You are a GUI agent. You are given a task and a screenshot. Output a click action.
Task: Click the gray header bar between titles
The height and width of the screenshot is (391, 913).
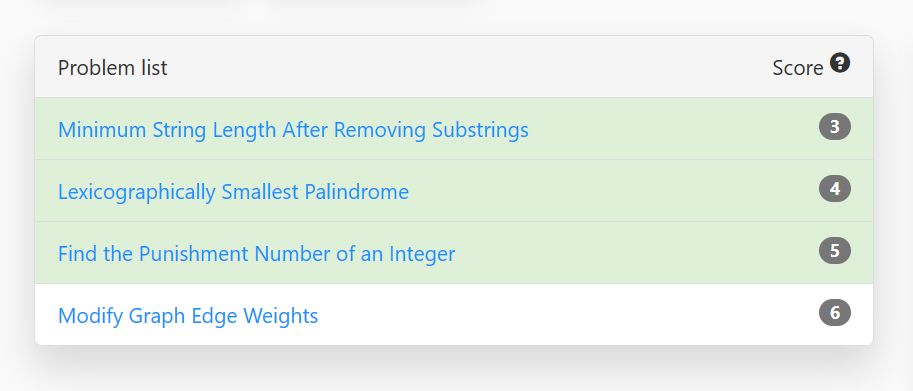(x=466, y=67)
